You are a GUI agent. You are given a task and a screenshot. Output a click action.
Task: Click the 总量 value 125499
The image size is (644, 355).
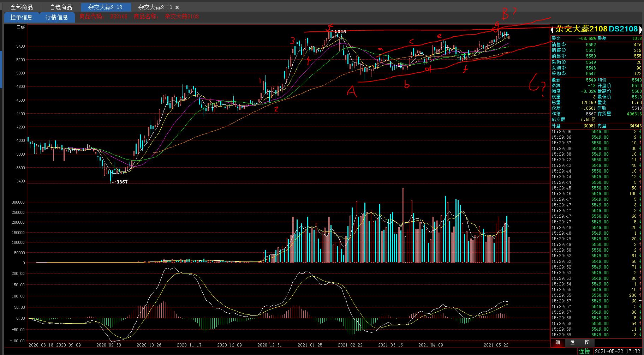point(589,103)
